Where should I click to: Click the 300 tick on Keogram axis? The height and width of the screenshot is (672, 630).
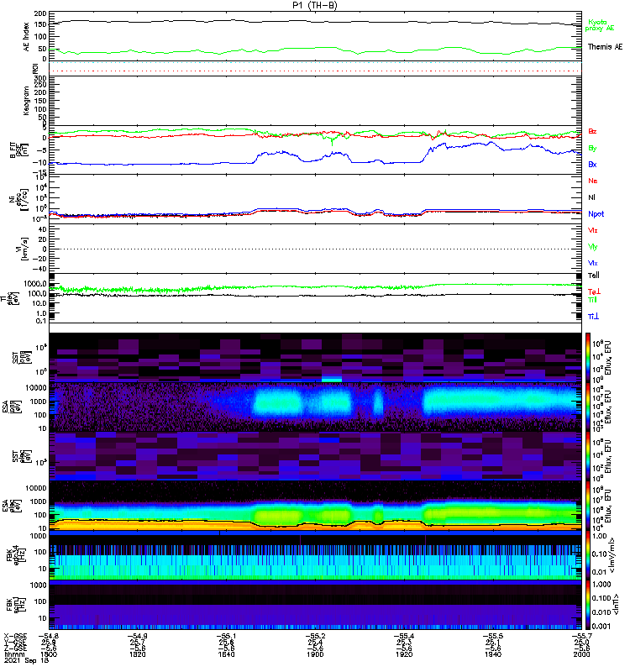pyautogui.click(x=40, y=78)
